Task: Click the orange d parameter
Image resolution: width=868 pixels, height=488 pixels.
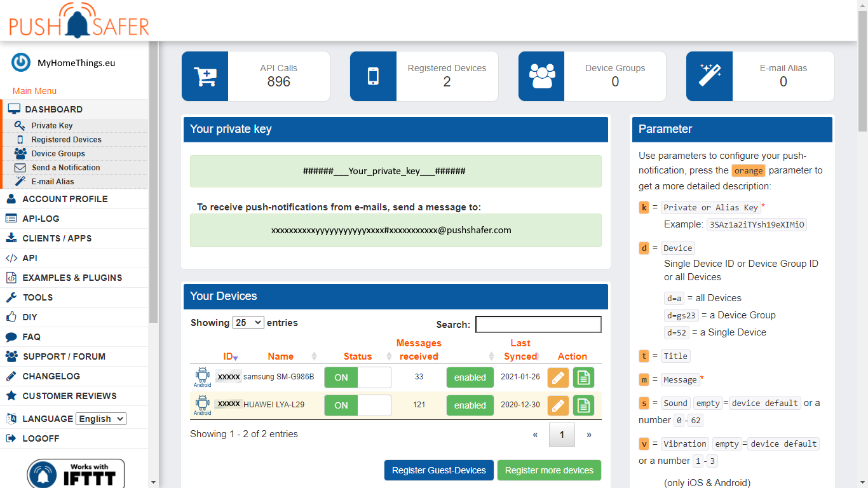Action: point(644,248)
